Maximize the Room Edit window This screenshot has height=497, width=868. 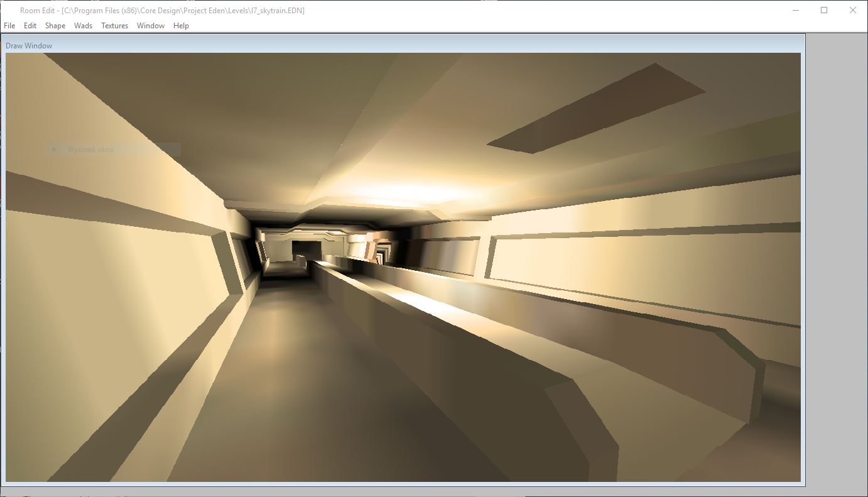pyautogui.click(x=824, y=10)
